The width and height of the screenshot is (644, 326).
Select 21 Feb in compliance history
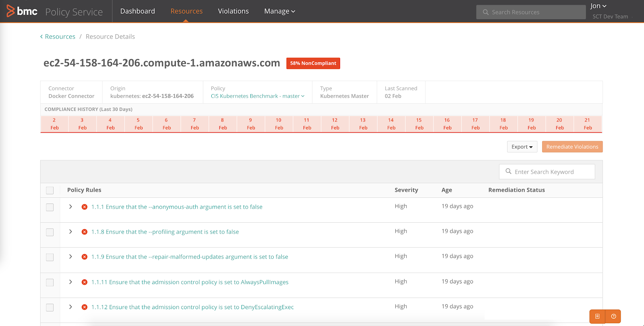click(588, 124)
